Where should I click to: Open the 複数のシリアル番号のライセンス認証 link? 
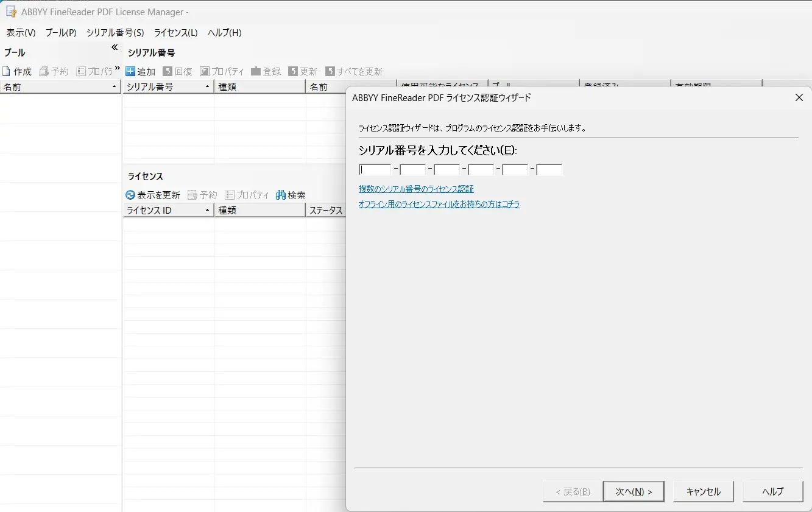point(416,189)
